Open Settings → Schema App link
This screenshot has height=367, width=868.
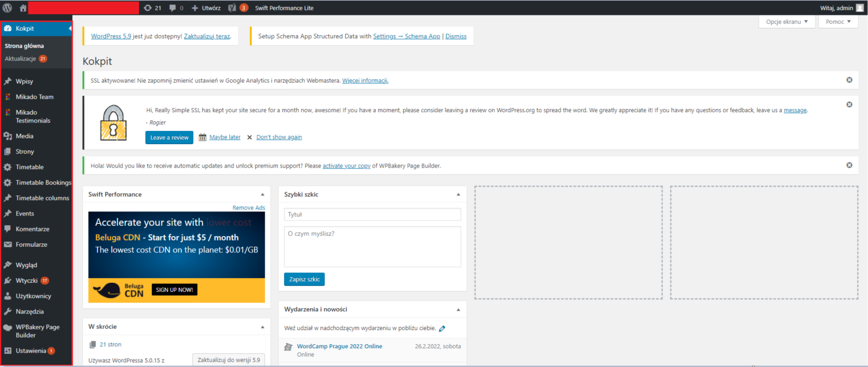(x=407, y=36)
